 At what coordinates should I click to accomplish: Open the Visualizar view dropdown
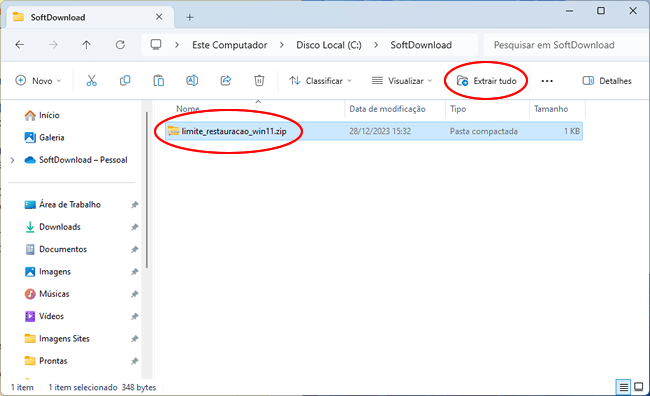[402, 81]
